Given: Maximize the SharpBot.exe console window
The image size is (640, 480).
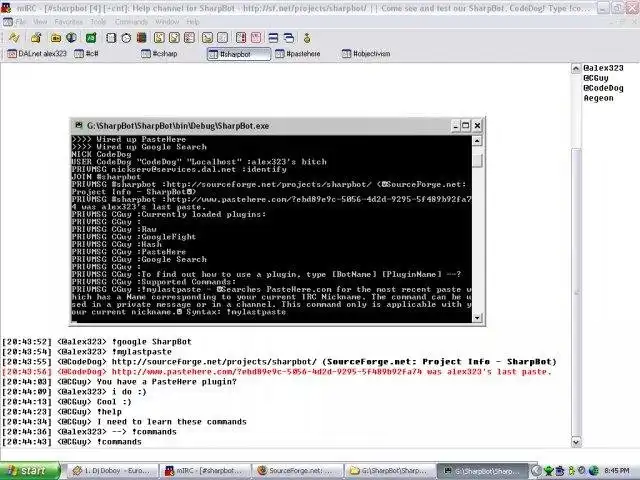Looking at the screenshot, I should (465, 126).
